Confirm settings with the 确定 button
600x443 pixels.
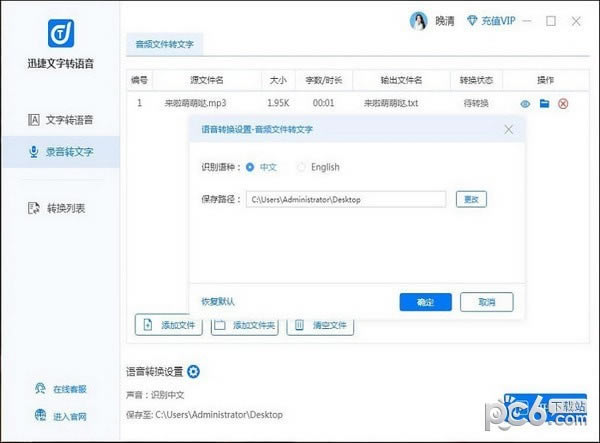click(425, 301)
